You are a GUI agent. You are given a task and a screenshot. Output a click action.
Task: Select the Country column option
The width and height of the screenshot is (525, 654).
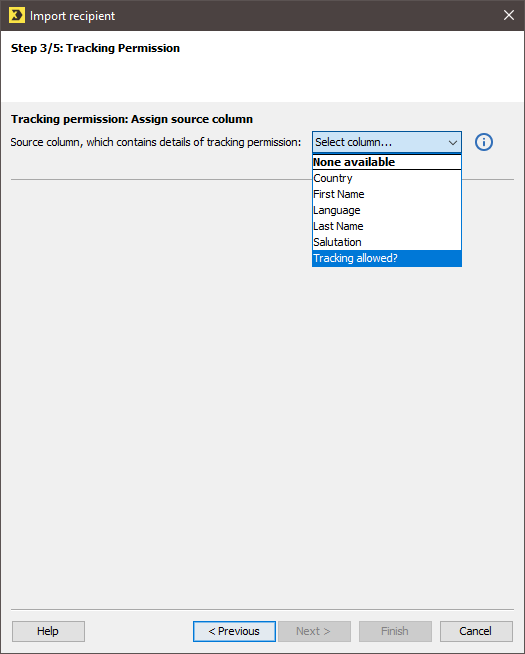pos(387,178)
